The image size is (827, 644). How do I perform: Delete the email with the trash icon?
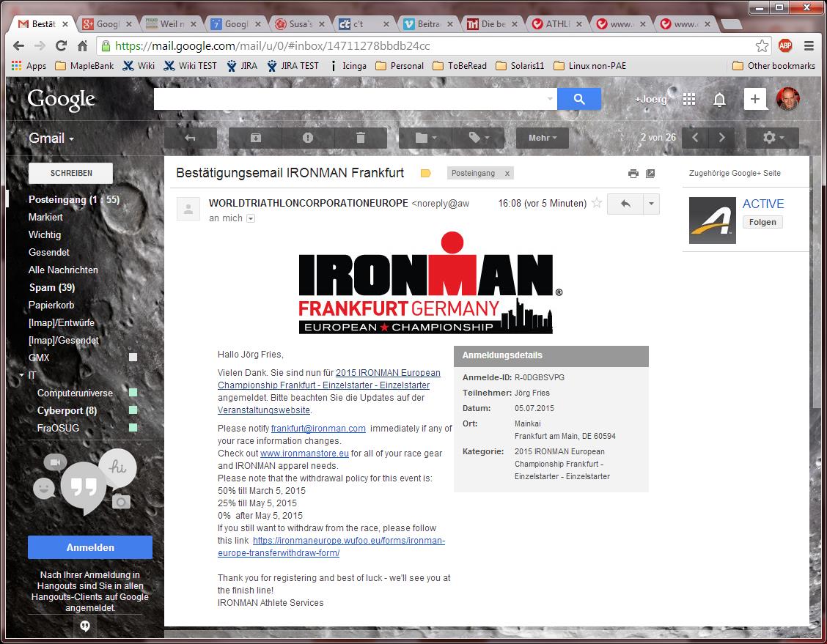coord(361,138)
